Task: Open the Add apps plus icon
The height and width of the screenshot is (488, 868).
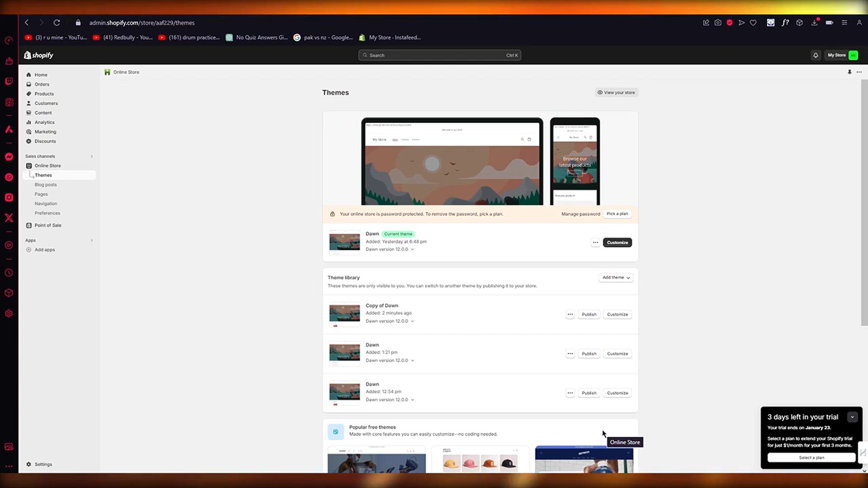Action: (x=29, y=250)
